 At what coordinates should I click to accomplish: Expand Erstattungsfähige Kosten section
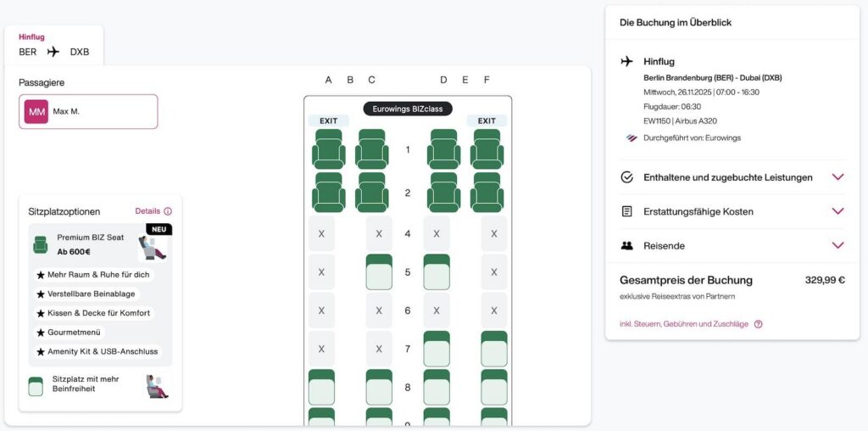(732, 211)
